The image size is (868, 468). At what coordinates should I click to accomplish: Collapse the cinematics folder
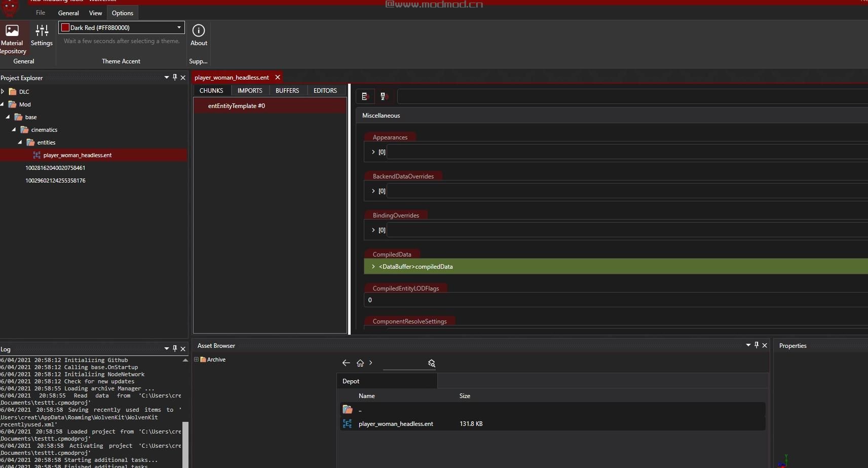coord(14,130)
